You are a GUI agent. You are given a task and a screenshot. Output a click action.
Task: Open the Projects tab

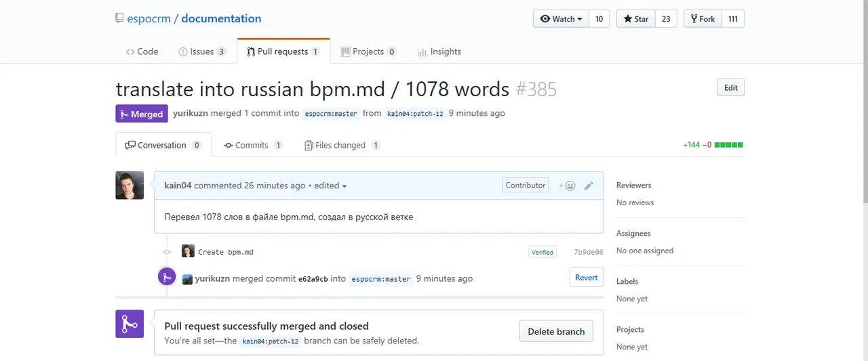point(369,51)
